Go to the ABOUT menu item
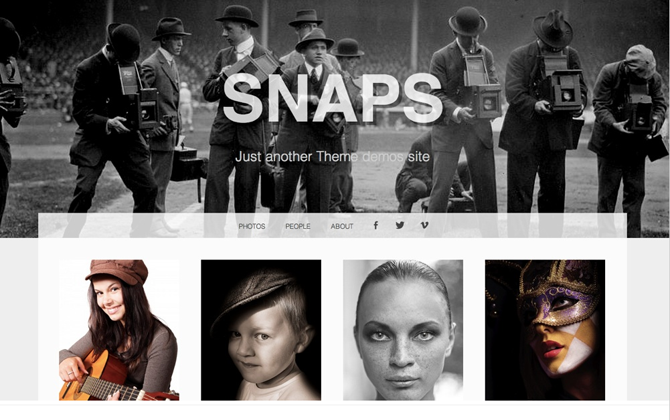670x420 pixels. 342,226
